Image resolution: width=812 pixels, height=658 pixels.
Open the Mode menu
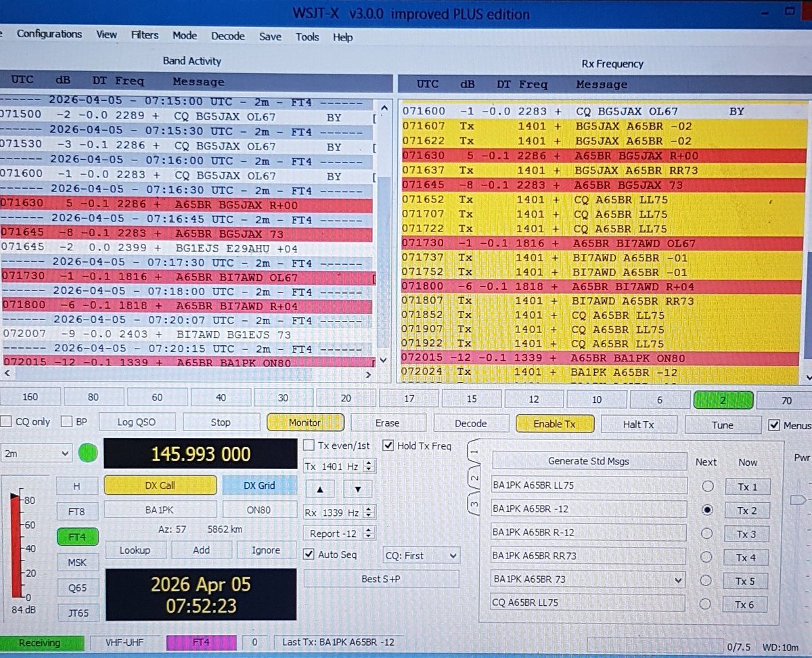185,35
